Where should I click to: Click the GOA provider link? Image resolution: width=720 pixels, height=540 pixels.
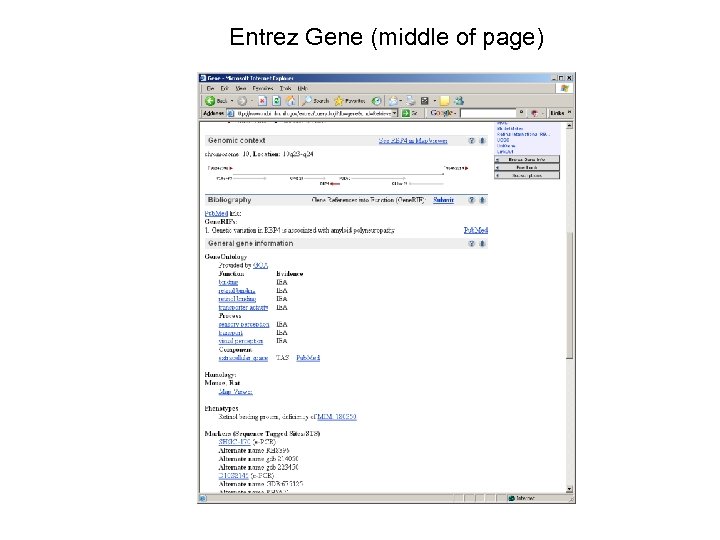point(260,265)
